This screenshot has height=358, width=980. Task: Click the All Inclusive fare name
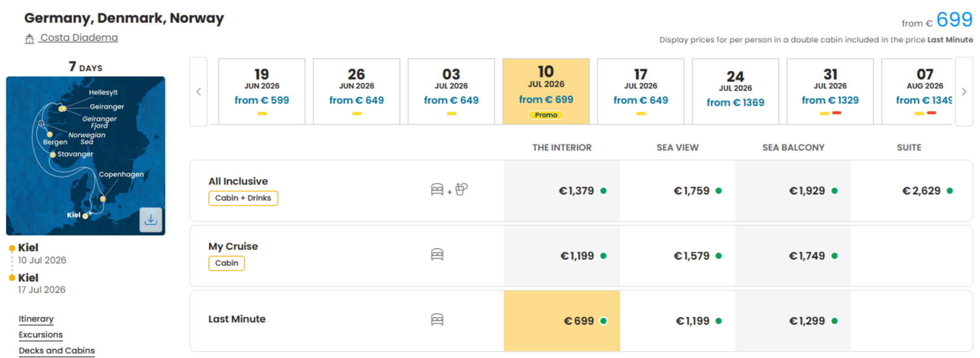[x=238, y=181]
